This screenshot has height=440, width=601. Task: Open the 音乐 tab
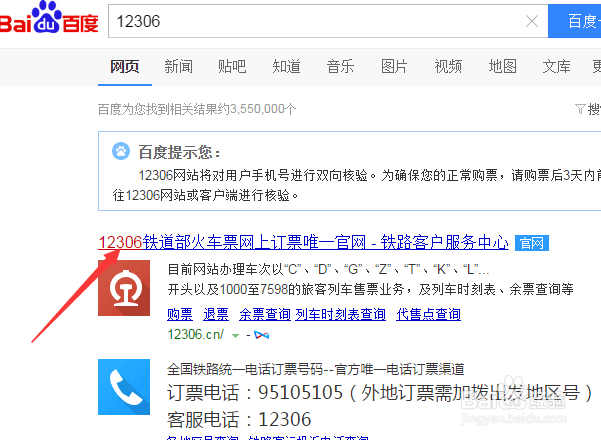pos(340,67)
